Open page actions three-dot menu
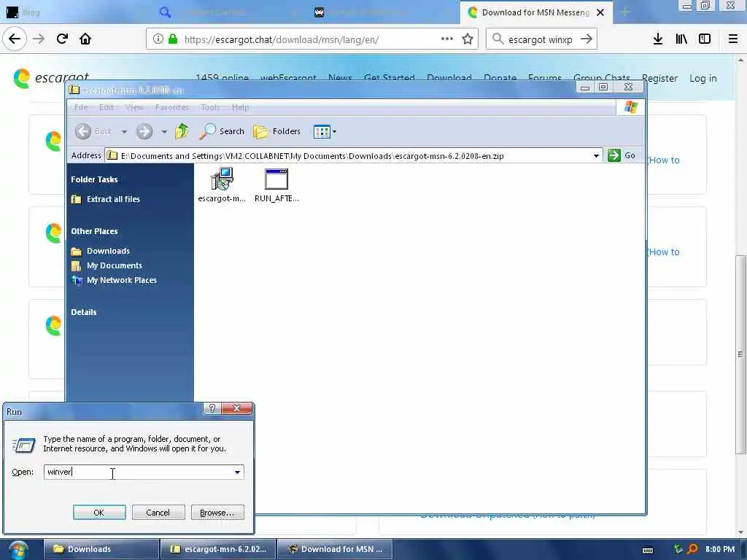747x560 pixels. 447,39
